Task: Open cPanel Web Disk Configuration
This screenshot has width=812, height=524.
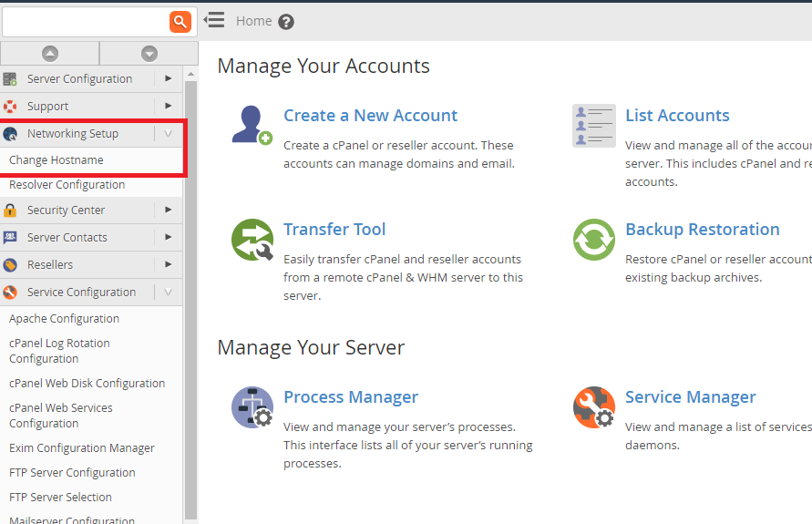Action: click(87, 383)
